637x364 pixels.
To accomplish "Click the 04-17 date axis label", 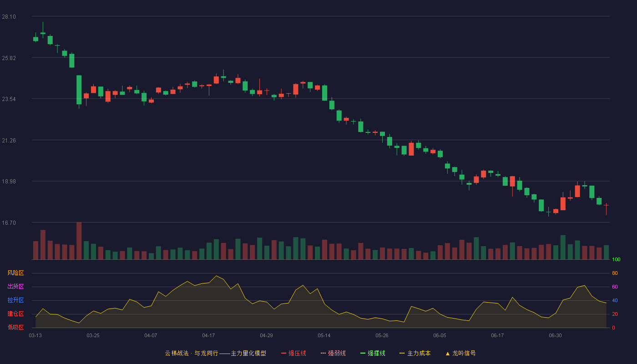I will tap(208, 335).
